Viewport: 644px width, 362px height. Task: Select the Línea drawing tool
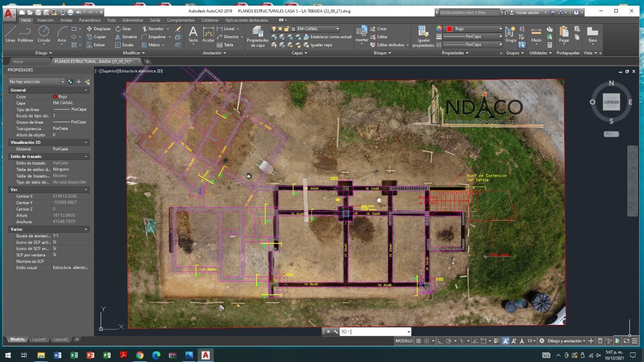(10, 34)
